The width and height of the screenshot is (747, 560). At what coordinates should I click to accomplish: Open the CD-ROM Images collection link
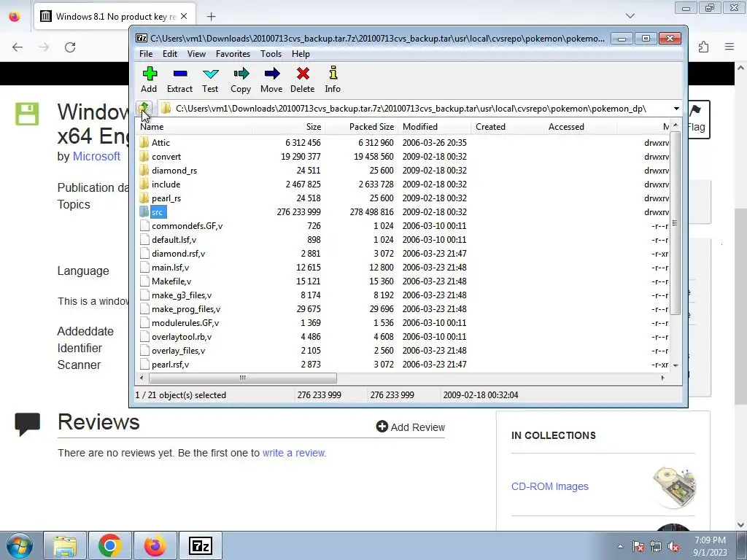click(550, 486)
